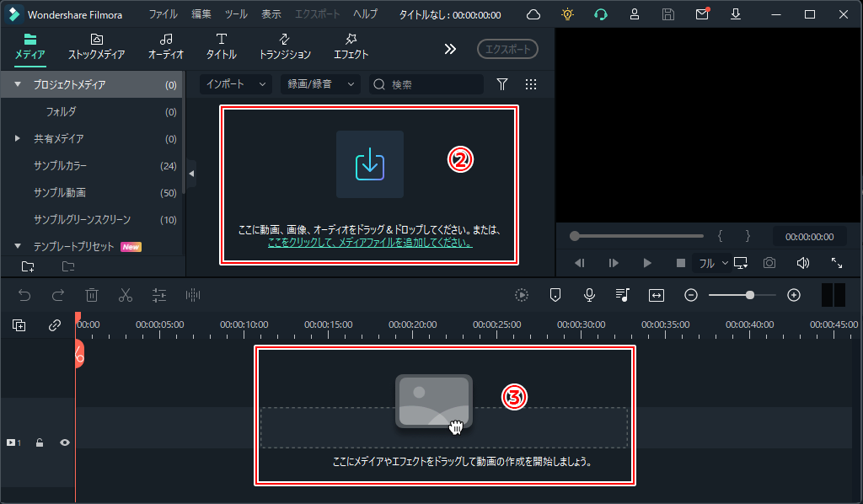Toggle the timeline auto-link chain icon
The height and width of the screenshot is (504, 863).
(55, 325)
